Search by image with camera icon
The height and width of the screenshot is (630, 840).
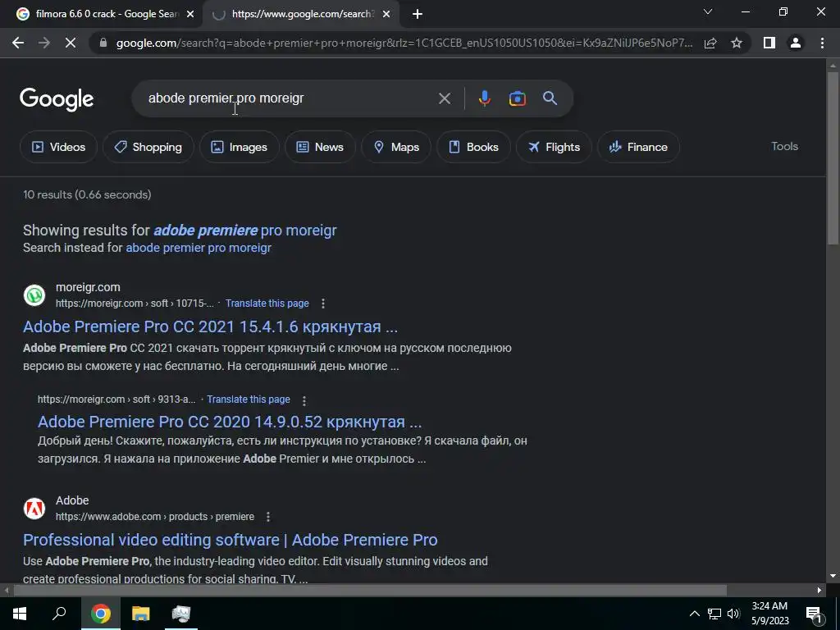click(517, 98)
